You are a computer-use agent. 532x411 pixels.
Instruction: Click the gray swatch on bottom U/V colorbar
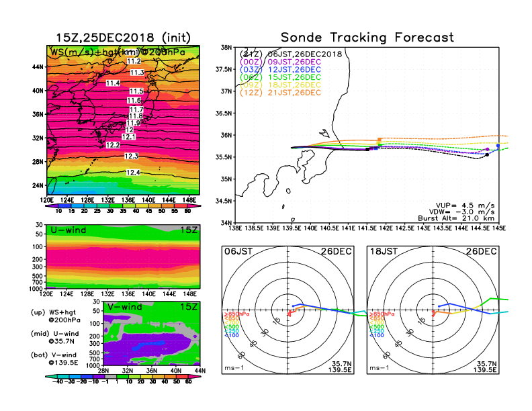click(x=110, y=376)
